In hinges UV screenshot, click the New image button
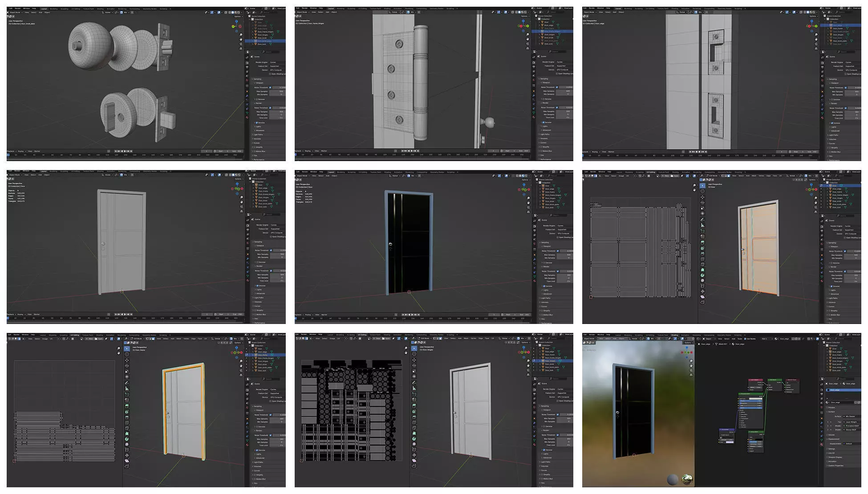The image size is (868, 494). 377,338
